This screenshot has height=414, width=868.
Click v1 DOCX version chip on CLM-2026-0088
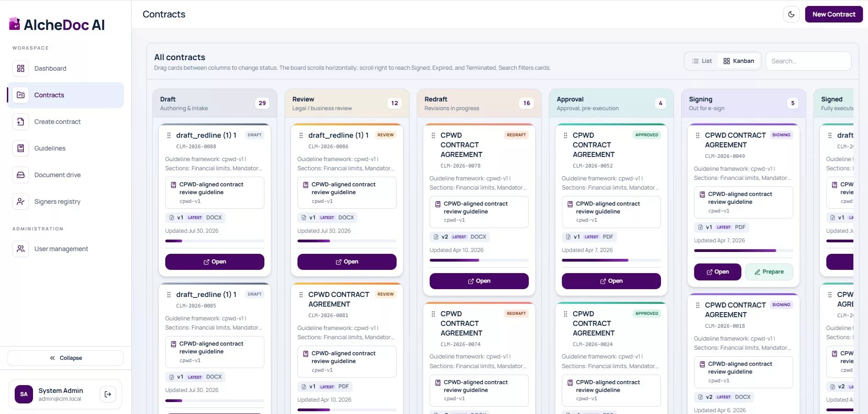coord(196,218)
